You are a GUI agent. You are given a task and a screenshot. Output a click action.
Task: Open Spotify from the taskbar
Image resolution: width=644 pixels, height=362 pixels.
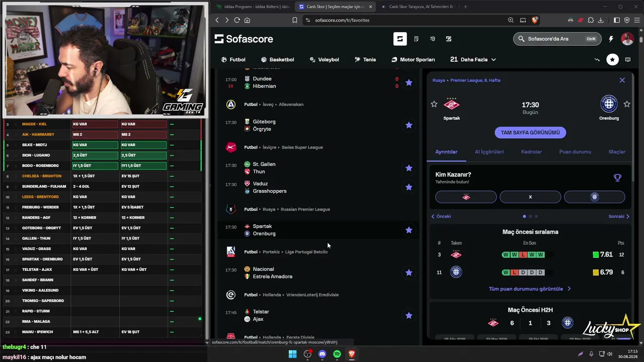pyautogui.click(x=337, y=354)
